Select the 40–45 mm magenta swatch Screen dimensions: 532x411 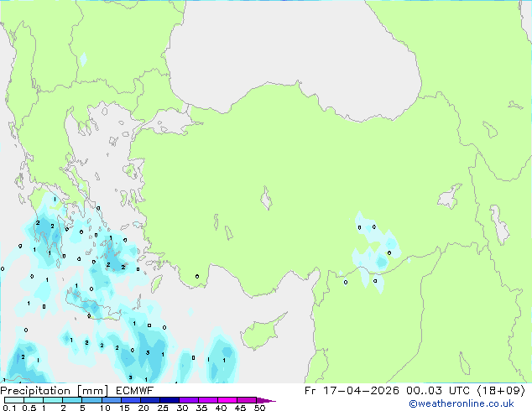(x=227, y=400)
